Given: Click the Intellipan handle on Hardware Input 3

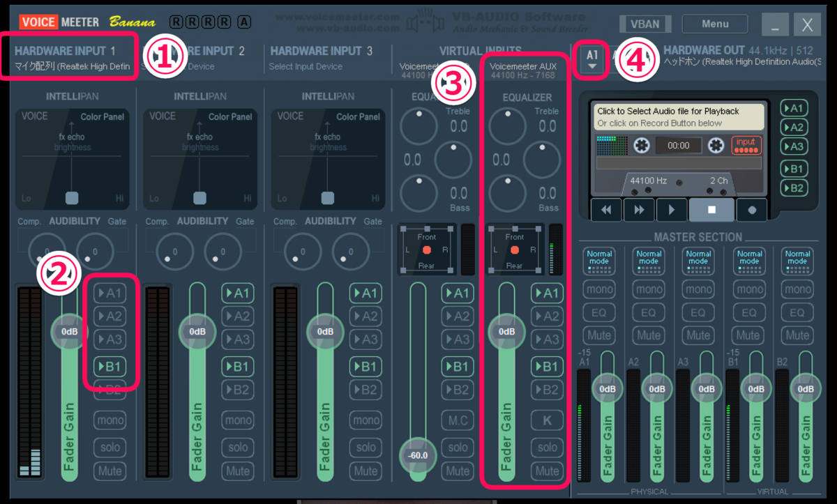Looking at the screenshot, I should (x=328, y=198).
